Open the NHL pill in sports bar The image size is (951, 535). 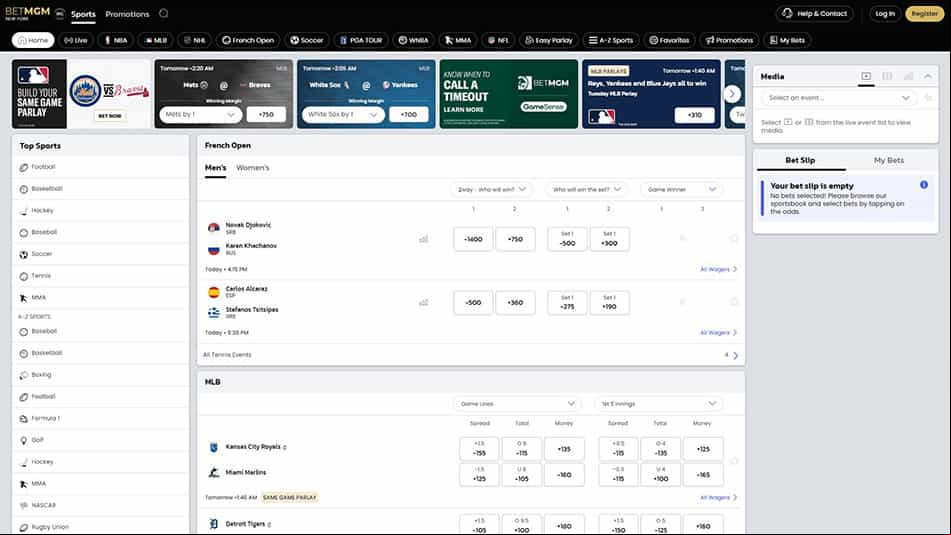point(195,40)
